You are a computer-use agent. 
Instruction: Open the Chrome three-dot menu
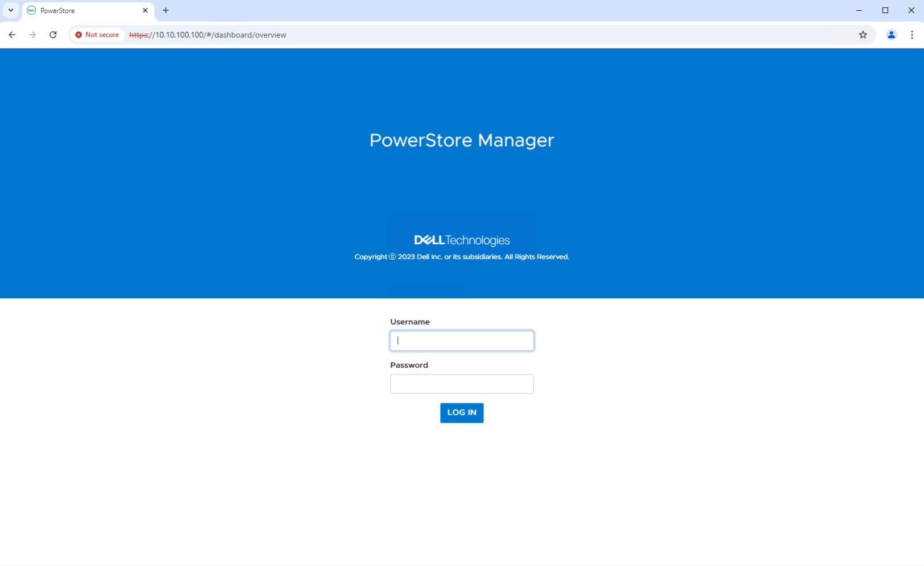click(x=911, y=35)
